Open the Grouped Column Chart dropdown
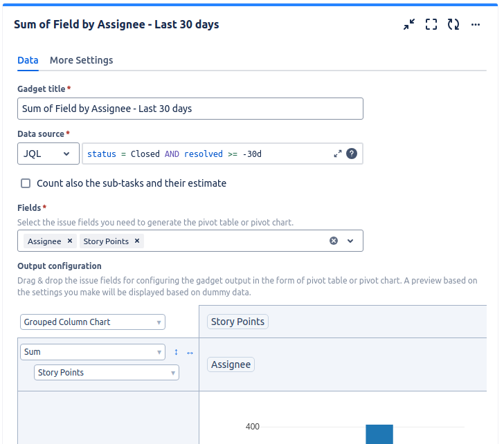The image size is (504, 444). tap(93, 322)
